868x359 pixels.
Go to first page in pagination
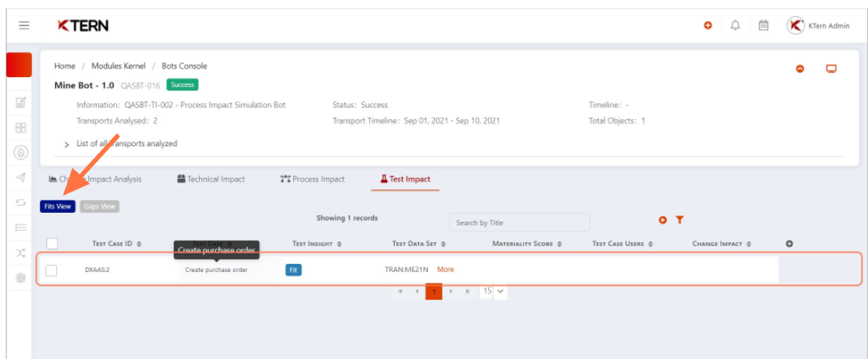[x=400, y=292]
